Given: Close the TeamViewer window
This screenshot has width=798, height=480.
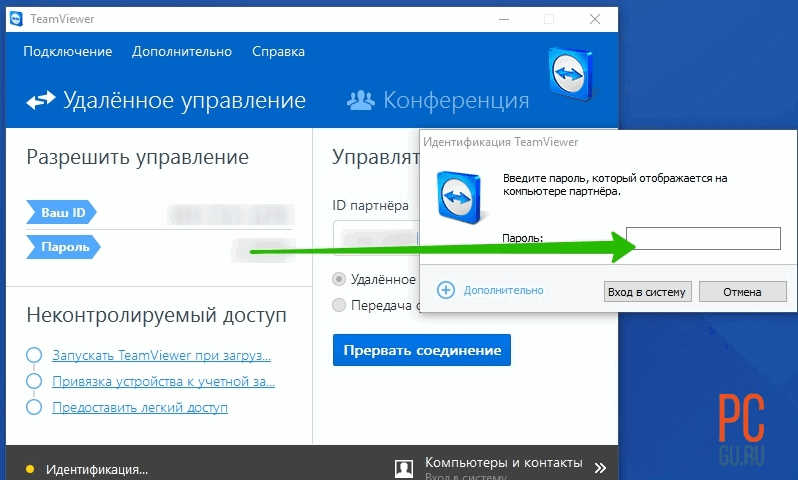Looking at the screenshot, I should (x=594, y=19).
